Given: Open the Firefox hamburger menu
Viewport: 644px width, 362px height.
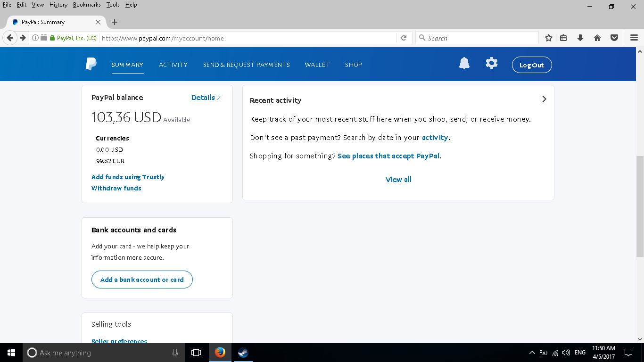Looking at the screenshot, I should tap(634, 38).
